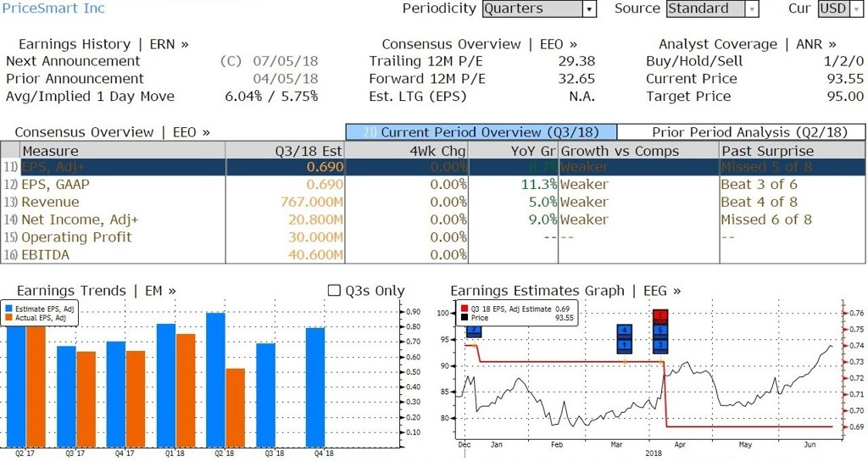Click the 'Beat 4 of 8' past surprise cell

pos(759,203)
